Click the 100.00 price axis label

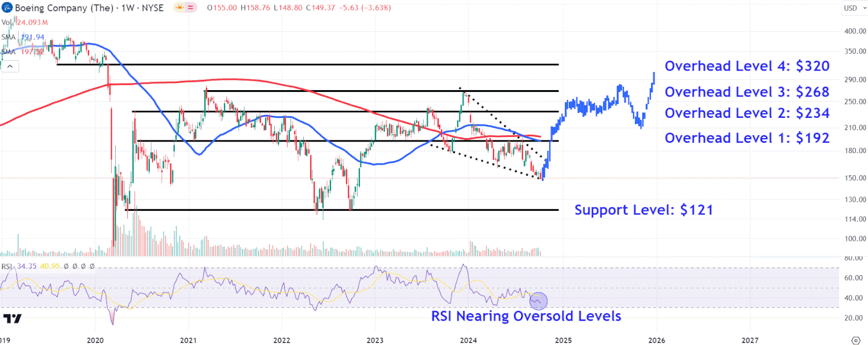tap(854, 239)
